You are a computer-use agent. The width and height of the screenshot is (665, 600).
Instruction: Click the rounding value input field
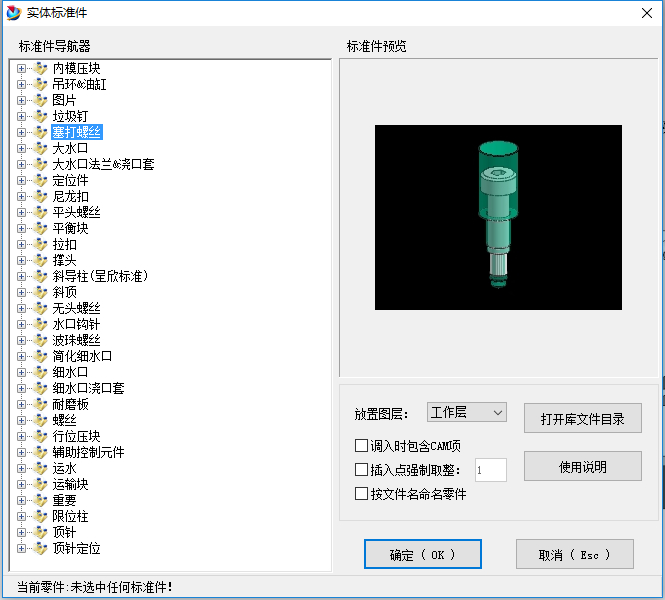(x=491, y=470)
